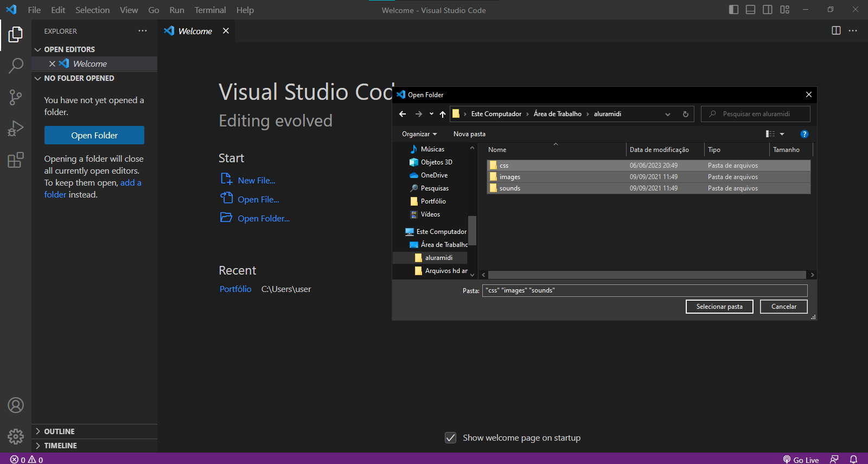Open the Accounts menu icon
868x464 pixels.
tap(16, 405)
